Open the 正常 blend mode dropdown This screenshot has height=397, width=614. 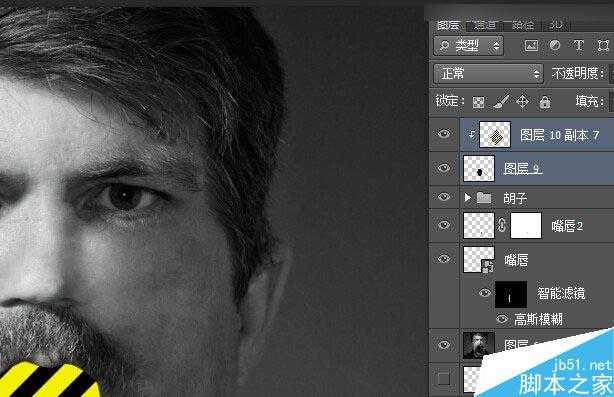488,74
